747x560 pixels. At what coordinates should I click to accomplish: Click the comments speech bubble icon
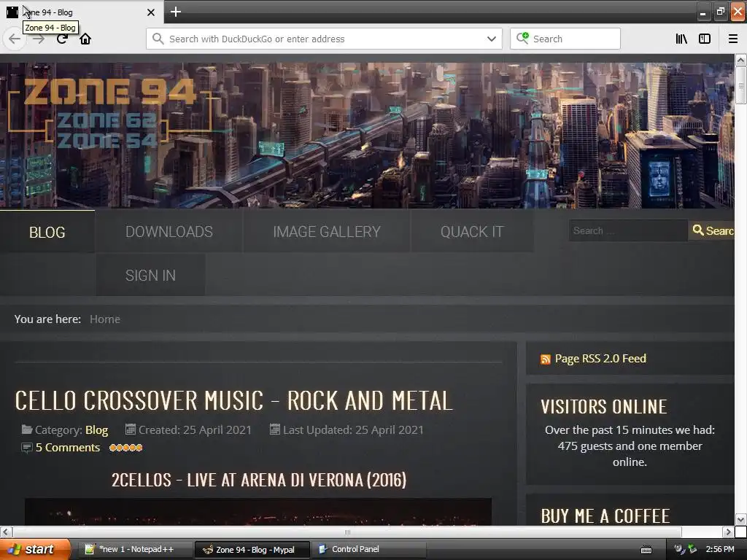(x=27, y=448)
